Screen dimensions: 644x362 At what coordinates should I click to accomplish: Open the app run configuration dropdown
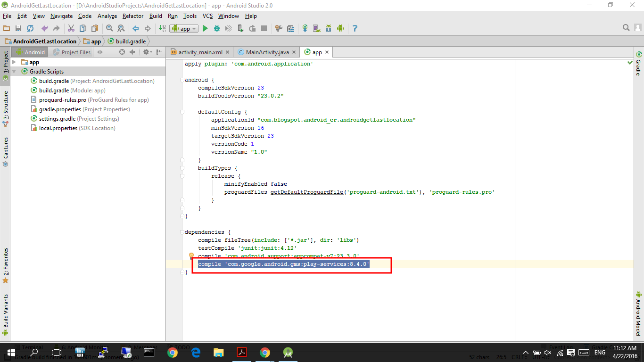(184, 28)
